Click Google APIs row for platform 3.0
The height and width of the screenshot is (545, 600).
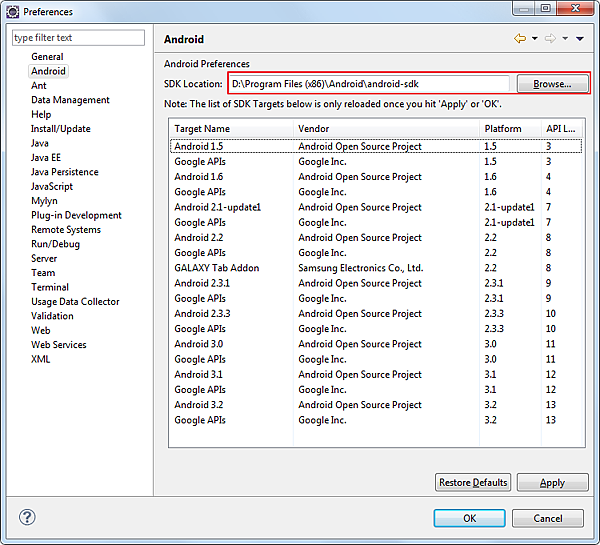click(376, 359)
